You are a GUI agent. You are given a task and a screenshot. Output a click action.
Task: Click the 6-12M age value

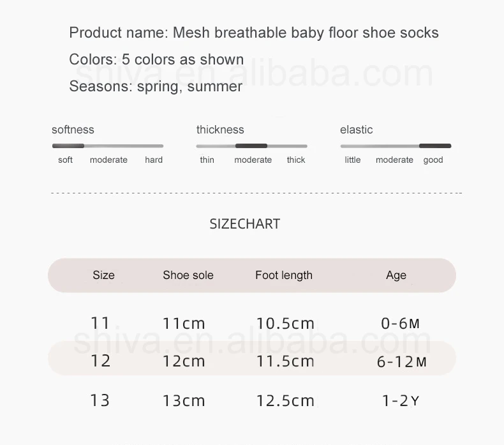point(402,362)
